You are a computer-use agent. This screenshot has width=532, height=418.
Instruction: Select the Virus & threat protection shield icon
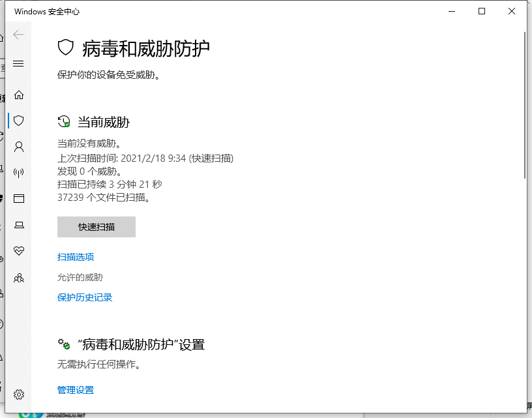tap(19, 121)
